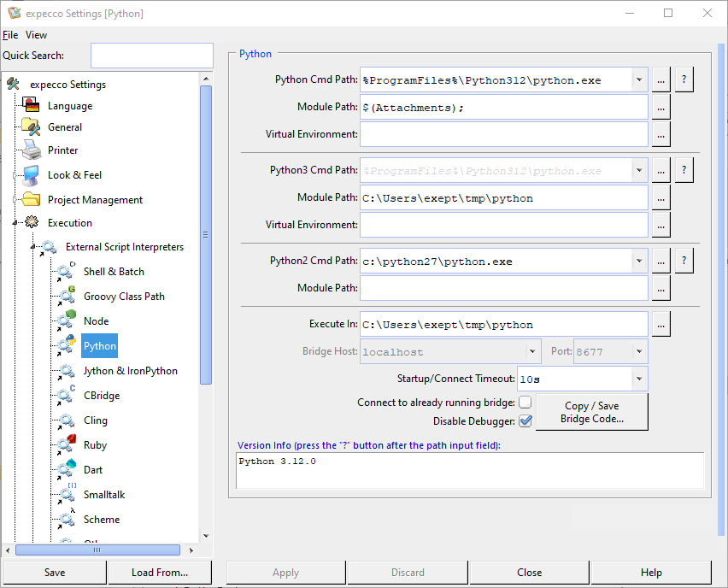
Task: Click the settings tree horizontal scrollbar
Action: coord(97,550)
